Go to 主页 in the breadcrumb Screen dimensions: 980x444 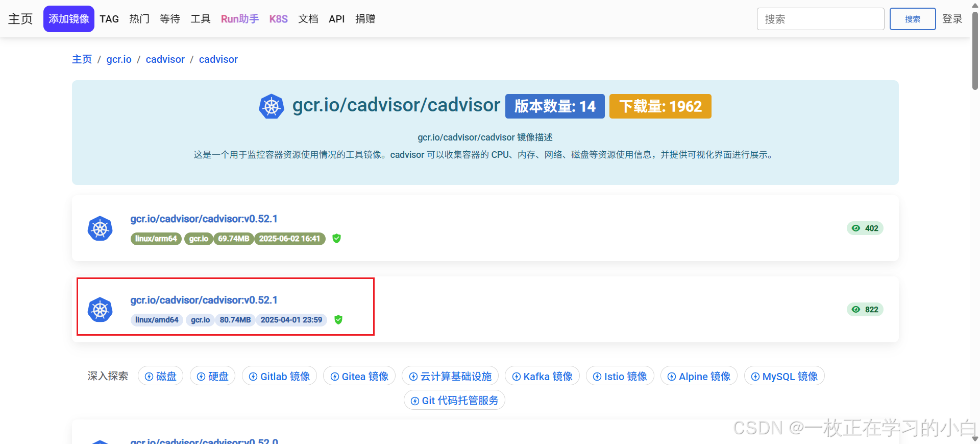coord(82,59)
